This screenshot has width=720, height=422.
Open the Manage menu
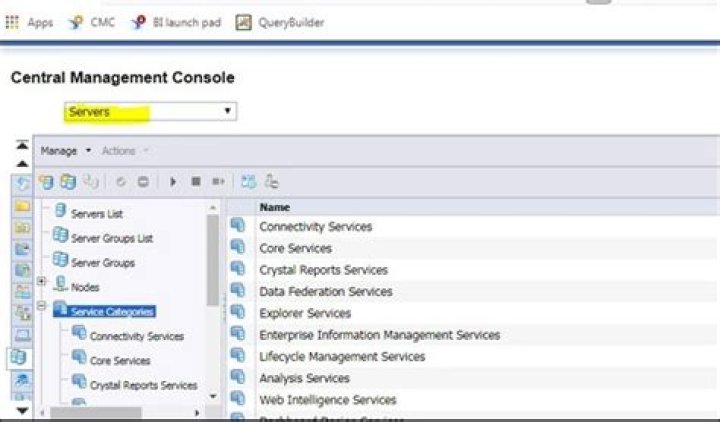(x=66, y=151)
